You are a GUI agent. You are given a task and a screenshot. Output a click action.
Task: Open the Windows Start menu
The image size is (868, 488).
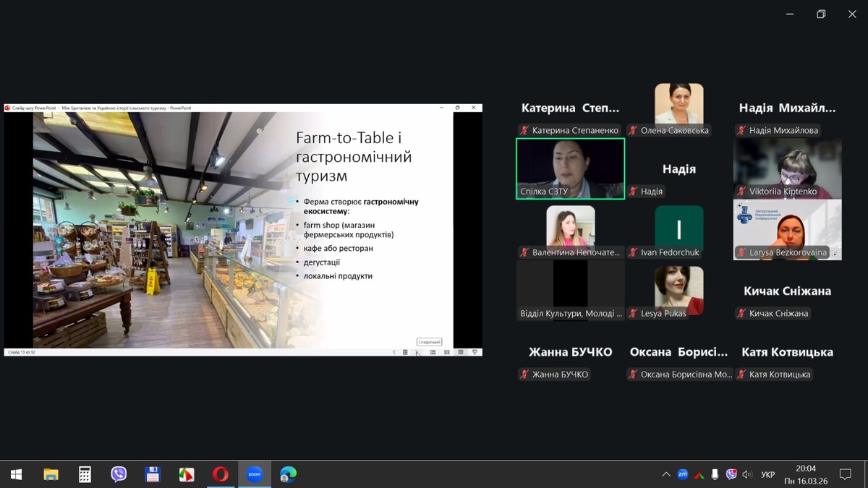(x=16, y=474)
